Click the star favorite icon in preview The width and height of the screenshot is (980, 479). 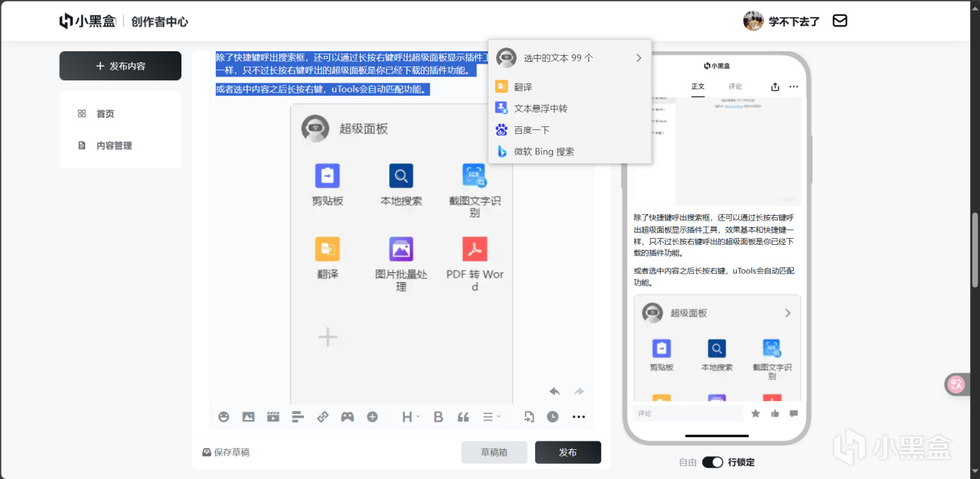[x=756, y=413]
